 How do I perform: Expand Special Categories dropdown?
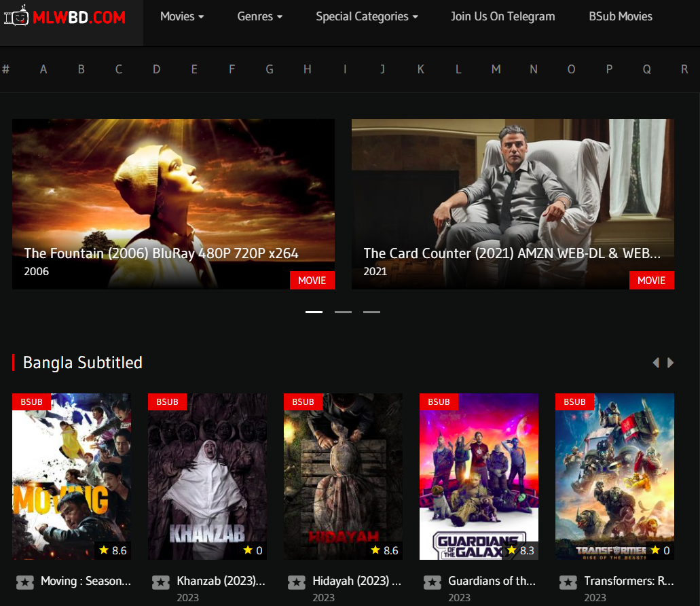coord(367,16)
